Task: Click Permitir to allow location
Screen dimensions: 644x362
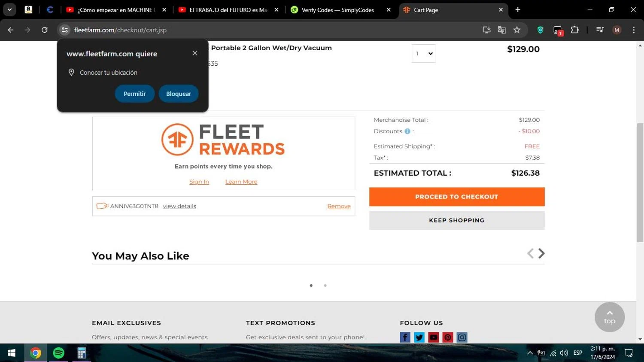Action: (x=135, y=94)
